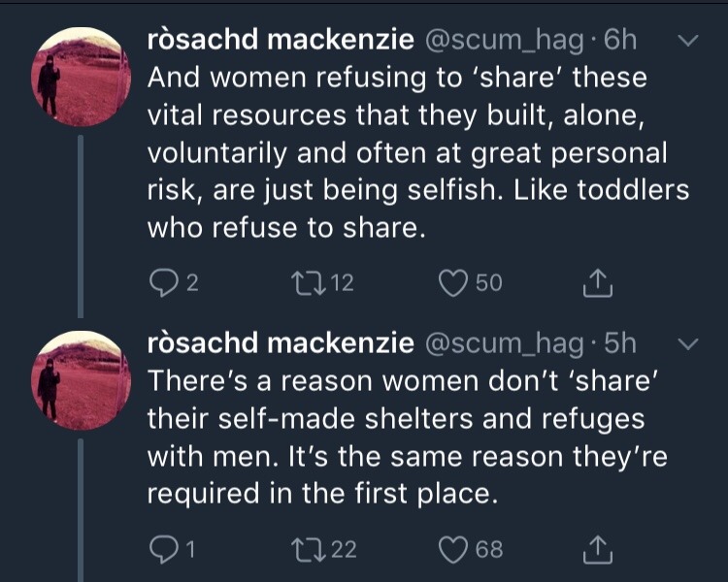728x582 pixels.
Task: Open the chevron menu on the 6h tweet
Action: point(686,41)
